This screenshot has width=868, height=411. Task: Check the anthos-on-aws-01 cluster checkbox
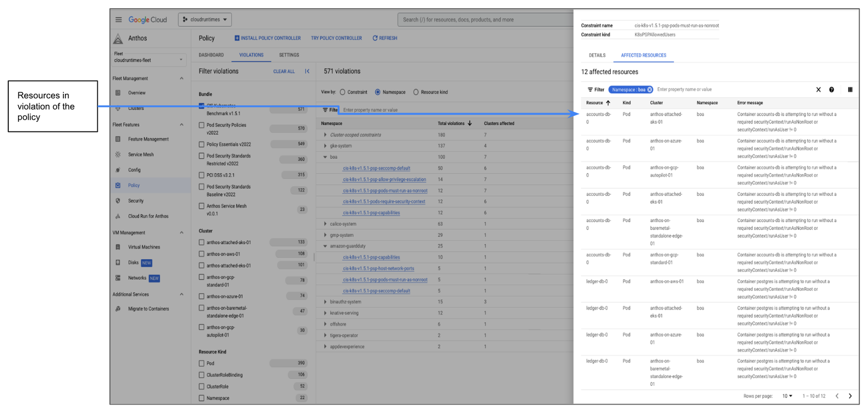click(201, 254)
